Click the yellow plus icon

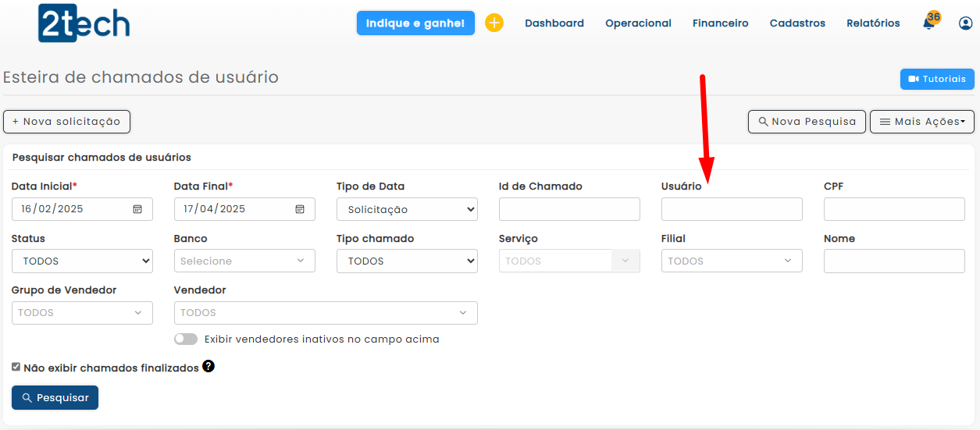point(494,23)
